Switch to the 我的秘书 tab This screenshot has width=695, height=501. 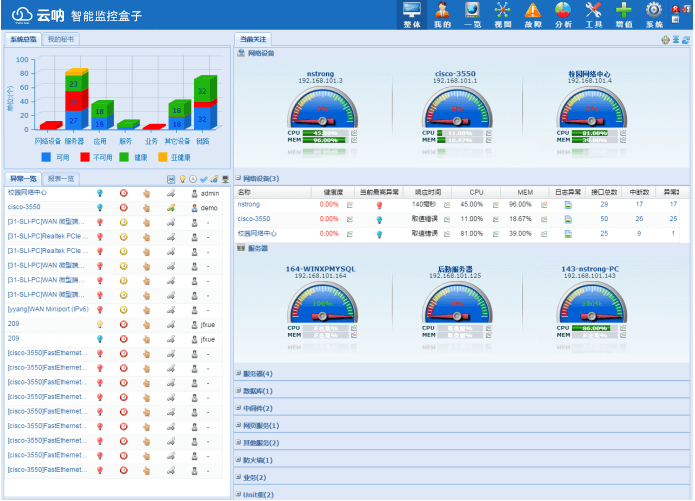coord(61,39)
